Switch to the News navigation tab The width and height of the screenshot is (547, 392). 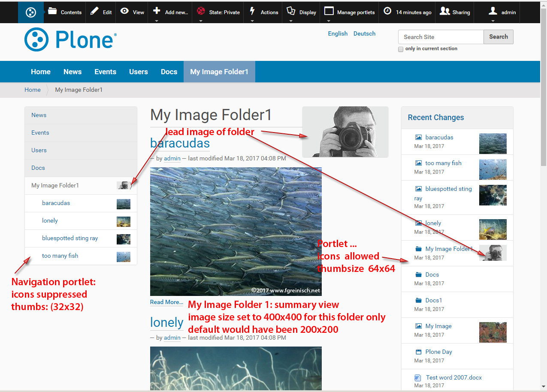point(73,72)
